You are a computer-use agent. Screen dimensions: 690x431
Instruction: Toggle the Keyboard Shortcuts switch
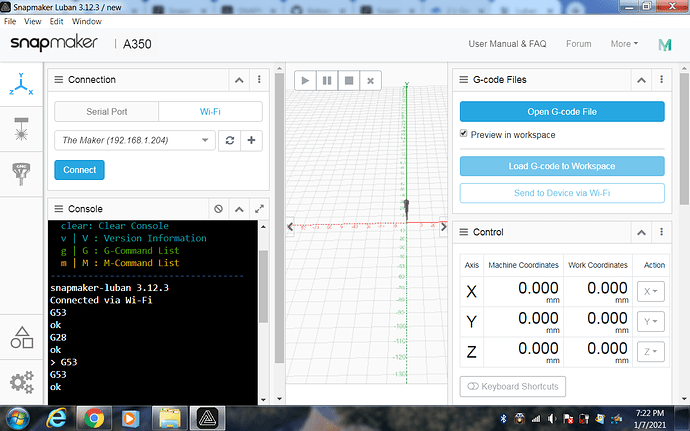coord(513,386)
